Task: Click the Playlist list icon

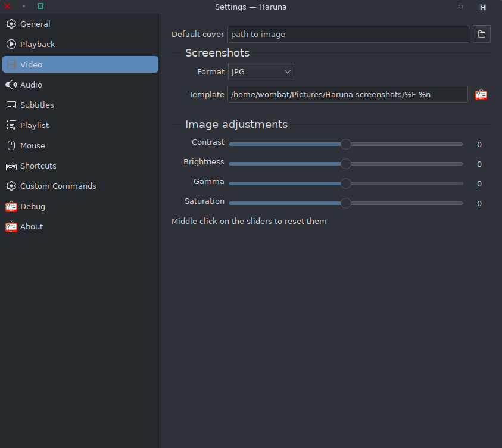Action: coord(11,125)
